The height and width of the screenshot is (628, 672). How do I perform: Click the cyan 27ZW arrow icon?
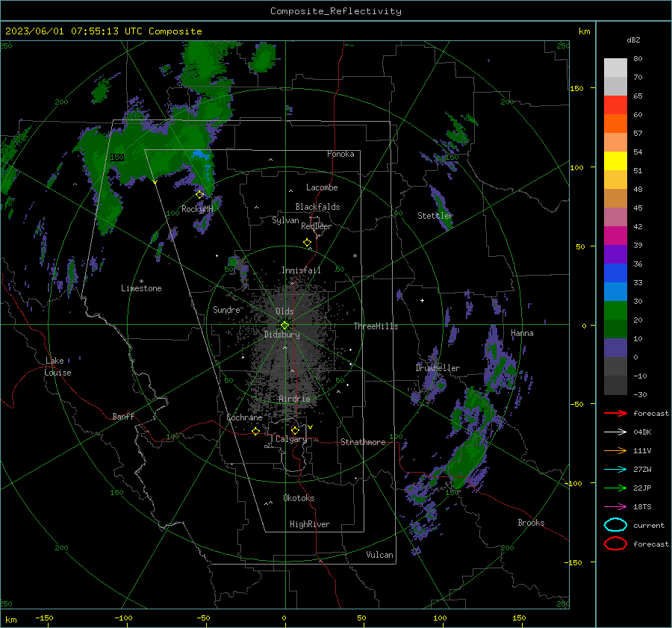coord(615,470)
